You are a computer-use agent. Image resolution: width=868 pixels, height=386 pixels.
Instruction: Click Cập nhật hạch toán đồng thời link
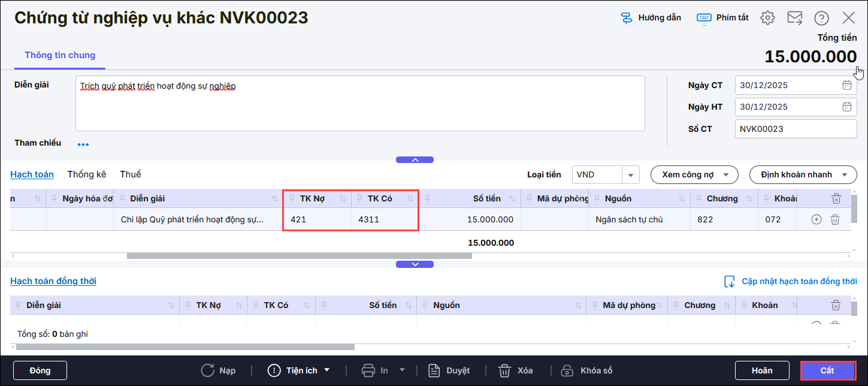click(x=799, y=281)
